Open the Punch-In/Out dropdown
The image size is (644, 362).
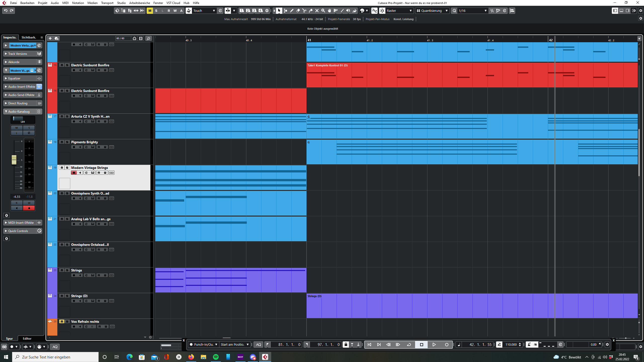(203, 345)
